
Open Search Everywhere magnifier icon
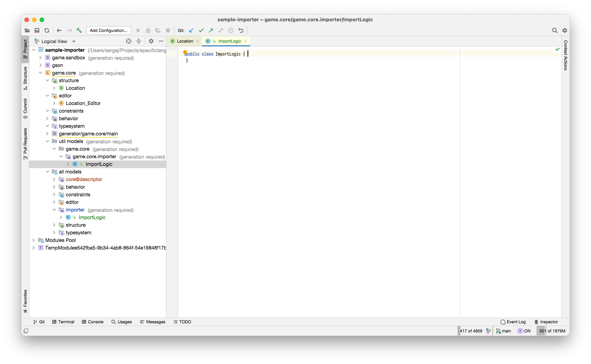(555, 30)
